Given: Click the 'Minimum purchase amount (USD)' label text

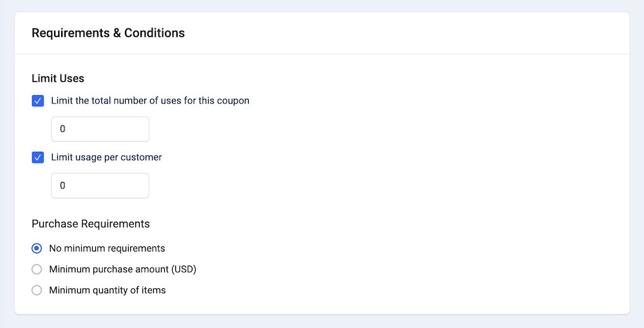Looking at the screenshot, I should [x=122, y=269].
